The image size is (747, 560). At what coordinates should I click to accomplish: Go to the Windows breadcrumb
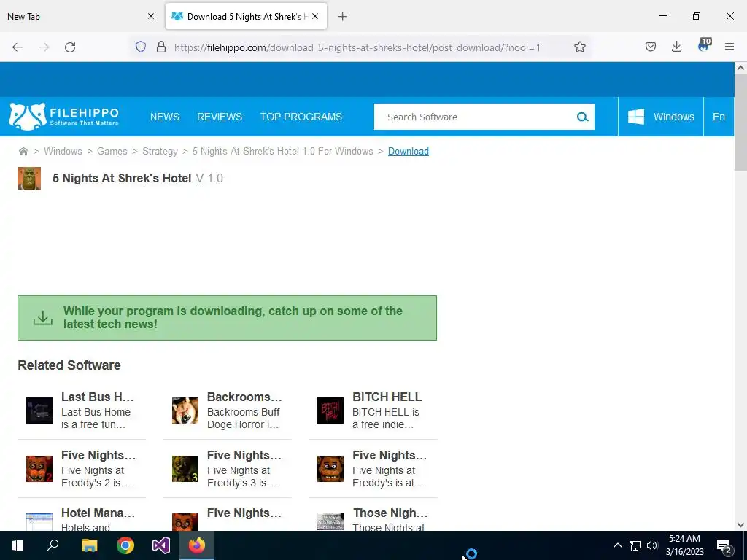point(63,151)
